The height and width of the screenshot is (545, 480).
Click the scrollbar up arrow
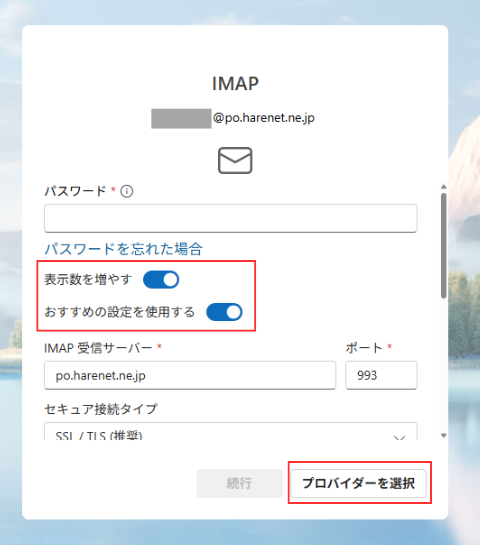444,187
